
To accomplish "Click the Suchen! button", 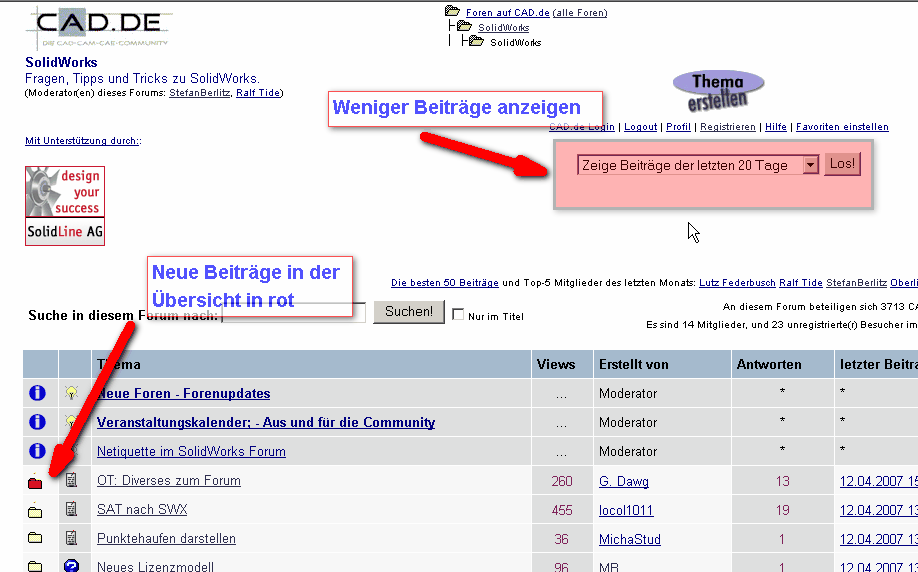I will 409,311.
